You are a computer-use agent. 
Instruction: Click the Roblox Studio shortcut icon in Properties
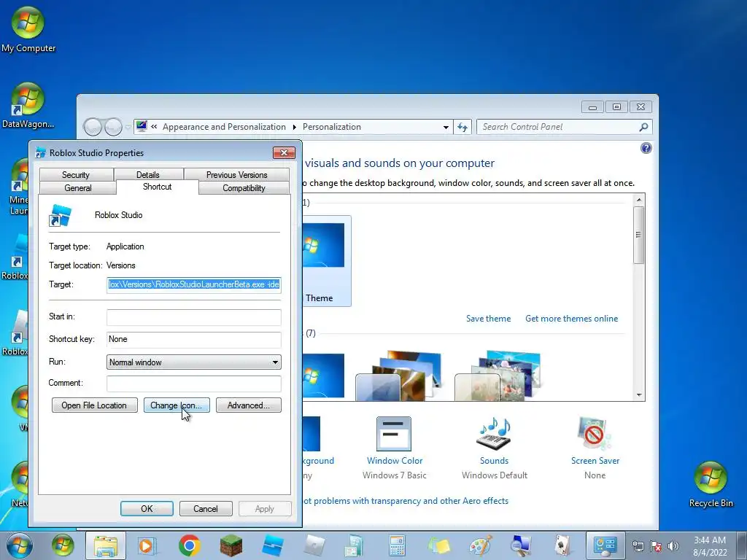coord(60,215)
